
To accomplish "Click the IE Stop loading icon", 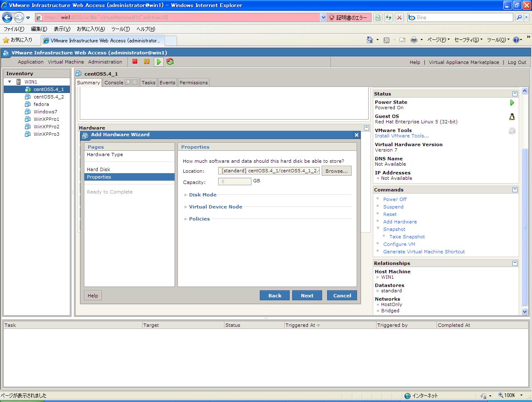I will (399, 17).
